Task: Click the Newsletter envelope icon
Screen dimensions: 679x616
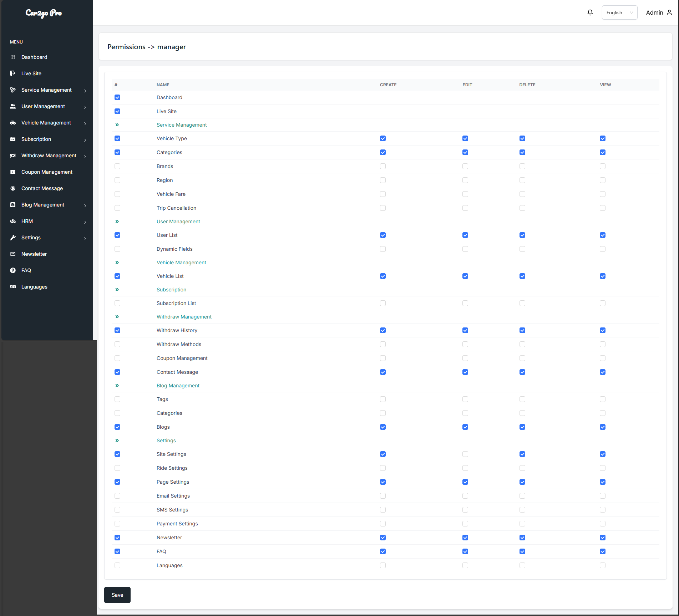Action: coord(13,254)
